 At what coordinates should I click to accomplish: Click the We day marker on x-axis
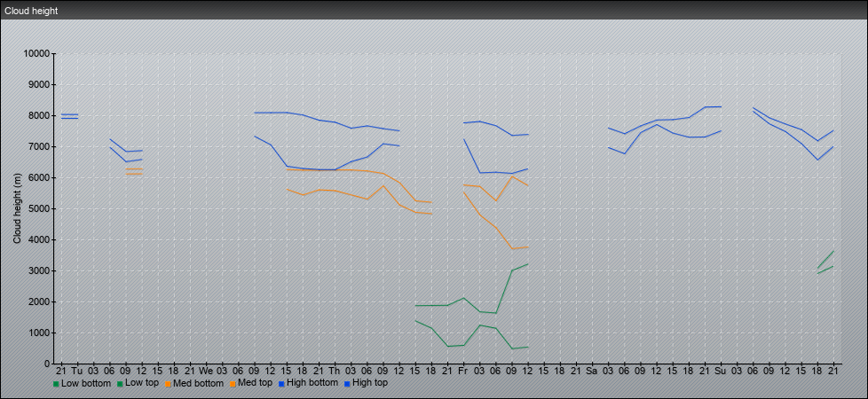pos(205,370)
